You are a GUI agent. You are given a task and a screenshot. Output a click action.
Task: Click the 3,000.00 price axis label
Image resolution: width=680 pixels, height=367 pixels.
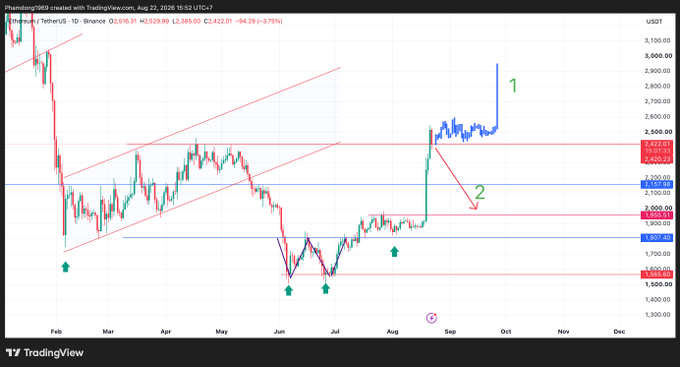click(x=657, y=56)
